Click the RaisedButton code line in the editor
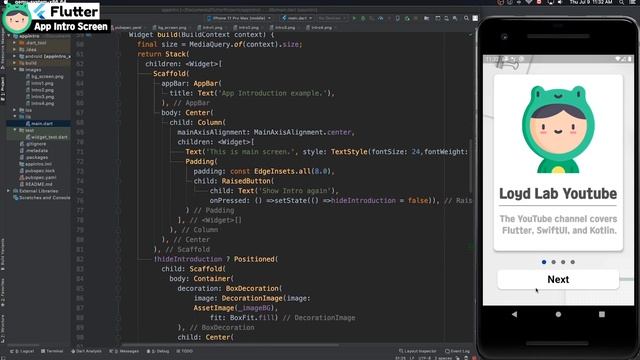640x360 pixels. point(233,181)
